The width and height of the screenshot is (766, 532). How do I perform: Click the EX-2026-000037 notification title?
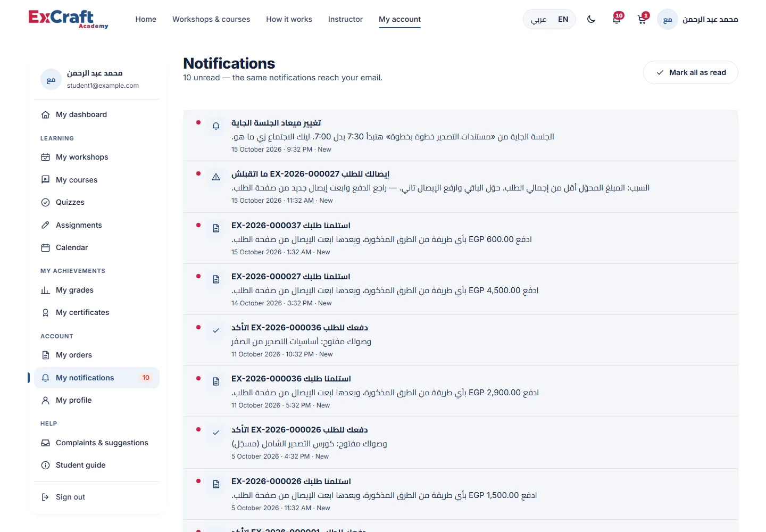[291, 226]
